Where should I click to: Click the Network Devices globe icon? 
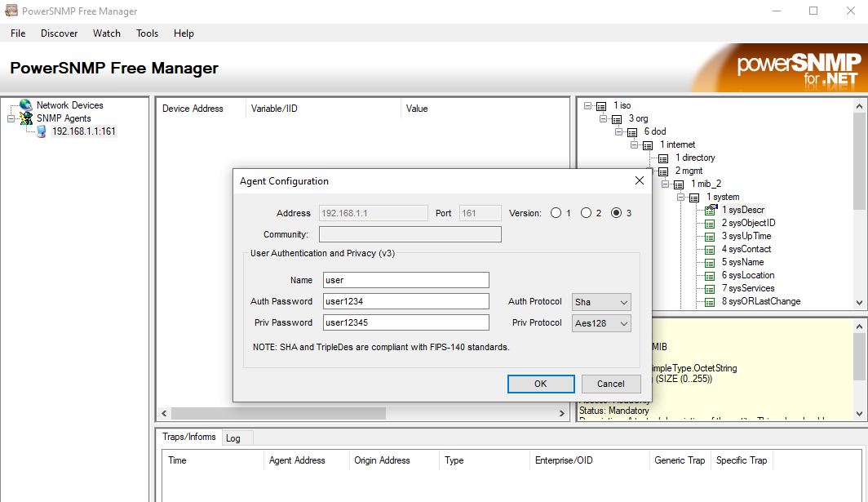[25, 104]
